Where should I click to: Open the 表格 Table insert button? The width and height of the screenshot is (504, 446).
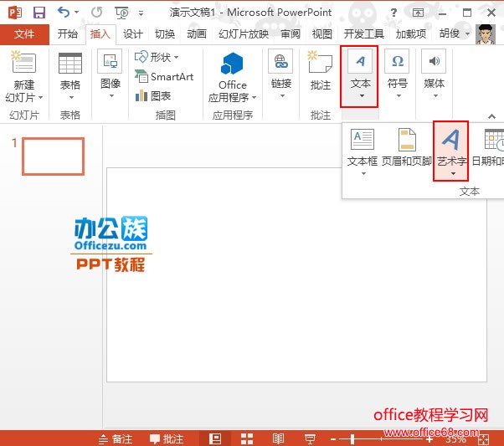point(70,76)
